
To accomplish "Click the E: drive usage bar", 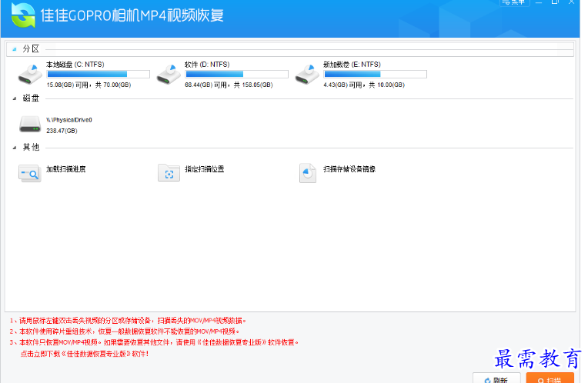I will pyautogui.click(x=375, y=75).
